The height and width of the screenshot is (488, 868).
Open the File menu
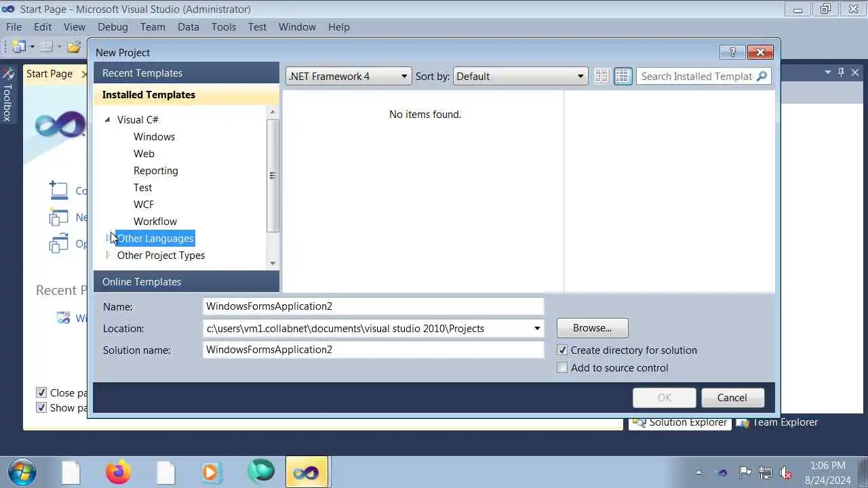pyautogui.click(x=14, y=27)
